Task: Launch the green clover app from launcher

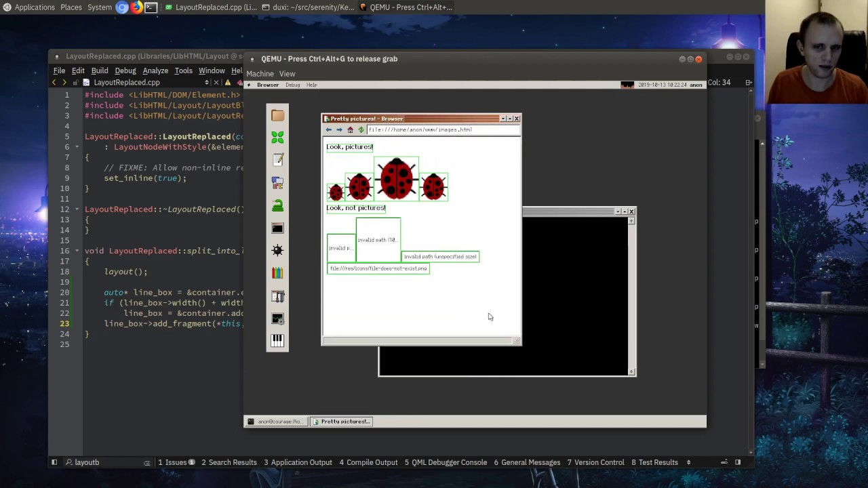Action: 277,138
